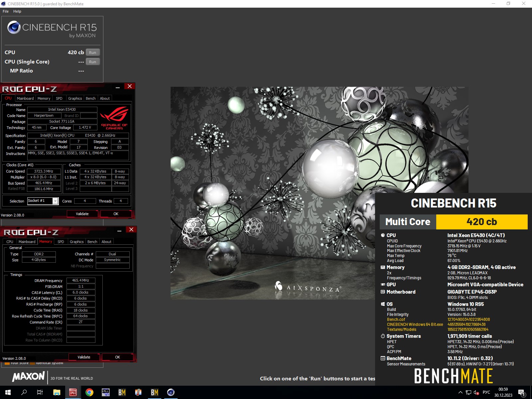
Task: Open Bench tab in top CPU-Z window
Action: click(x=91, y=98)
